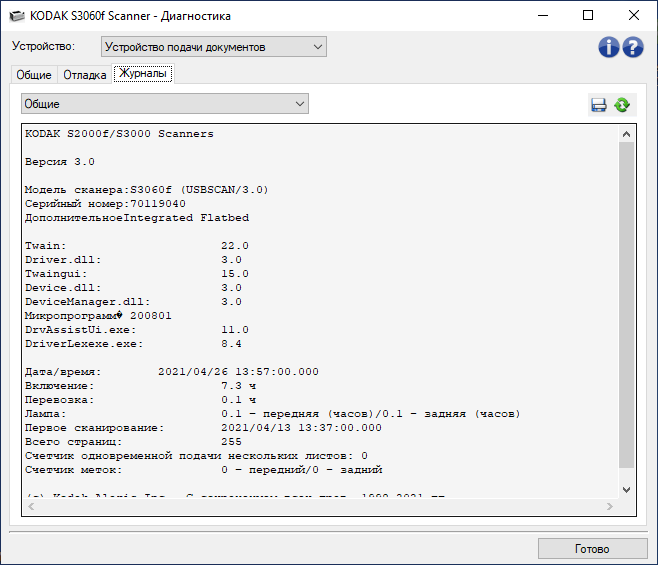The height and width of the screenshot is (565, 658).
Task: Close the Диагностика window
Action: point(634,16)
